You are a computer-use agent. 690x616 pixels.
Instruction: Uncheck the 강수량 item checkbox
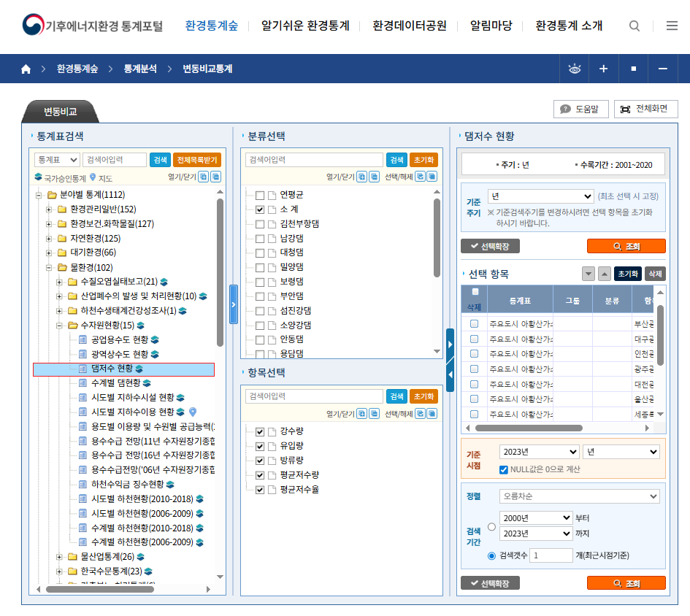click(x=260, y=431)
